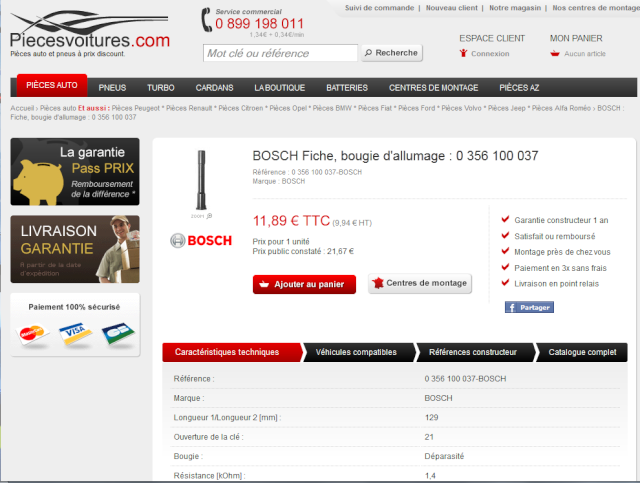
Task: Open Centres de montage button near price
Action: point(420,283)
